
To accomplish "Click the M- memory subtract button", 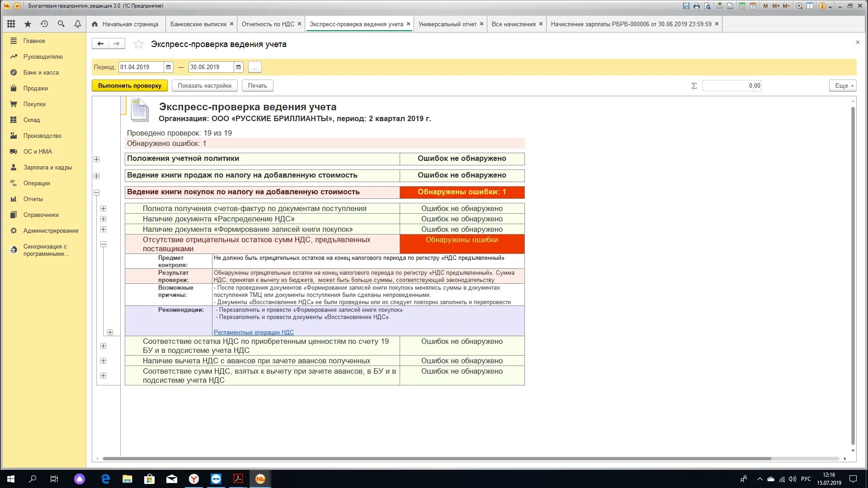I will point(786,6).
